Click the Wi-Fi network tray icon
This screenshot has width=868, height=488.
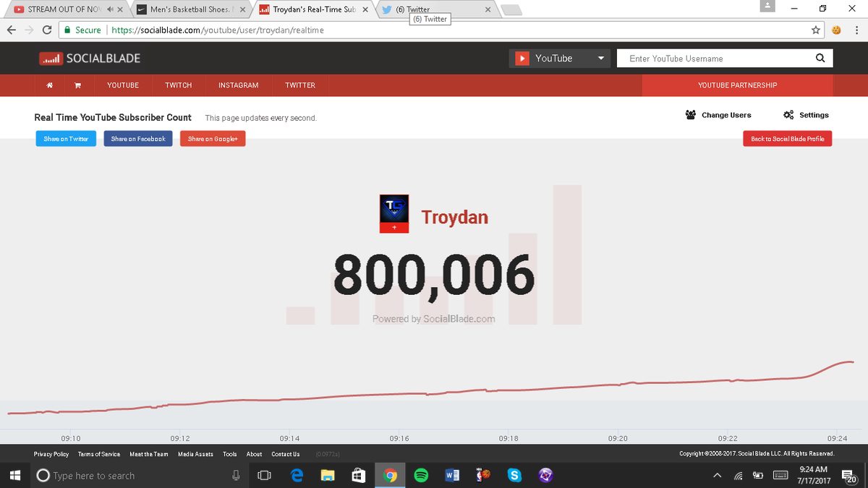[x=739, y=475]
